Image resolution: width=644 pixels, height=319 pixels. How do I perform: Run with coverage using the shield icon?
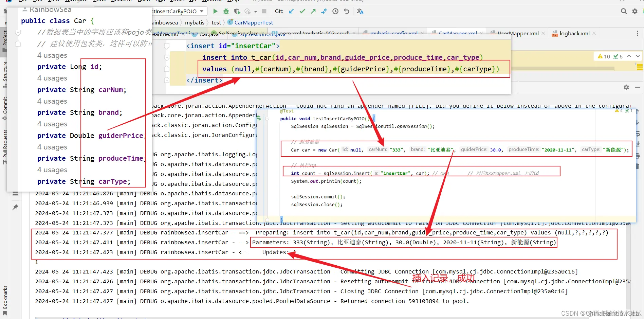click(x=237, y=11)
